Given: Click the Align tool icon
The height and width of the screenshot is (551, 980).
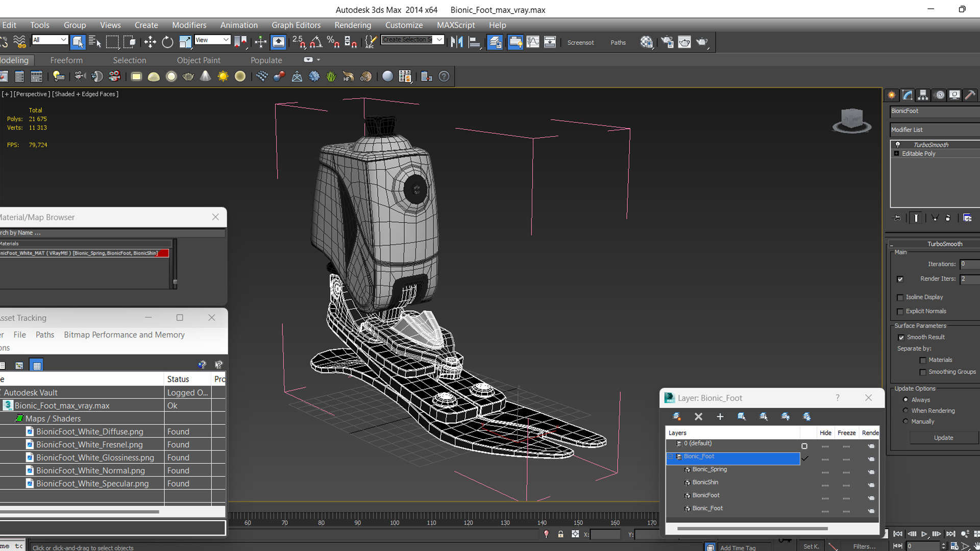Looking at the screenshot, I should pyautogui.click(x=474, y=42).
